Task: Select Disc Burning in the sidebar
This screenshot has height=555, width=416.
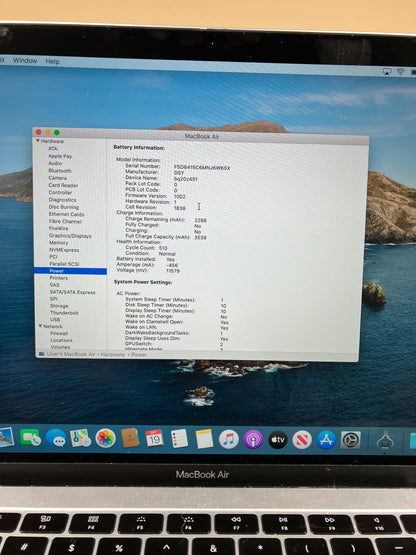Action: [x=64, y=207]
